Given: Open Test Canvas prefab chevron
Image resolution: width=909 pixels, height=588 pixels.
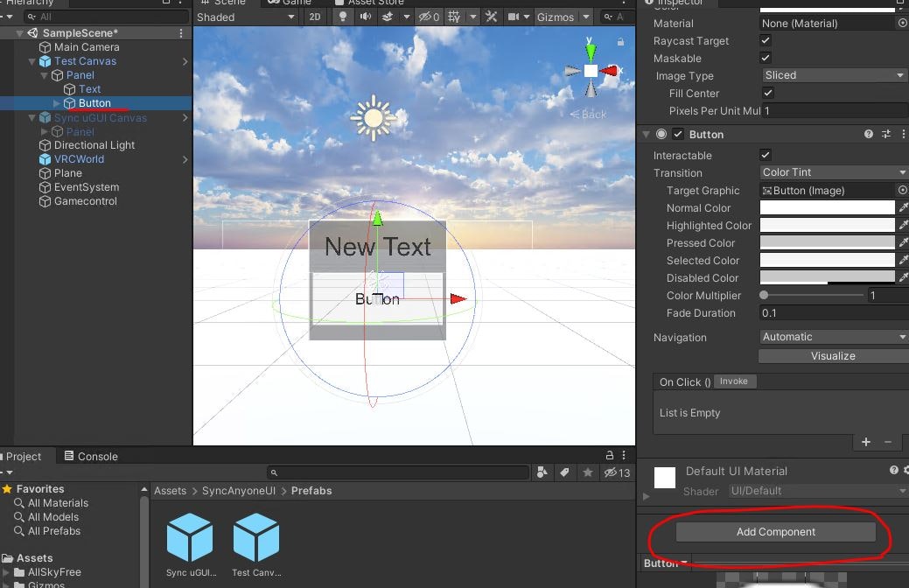Looking at the screenshot, I should tap(185, 61).
